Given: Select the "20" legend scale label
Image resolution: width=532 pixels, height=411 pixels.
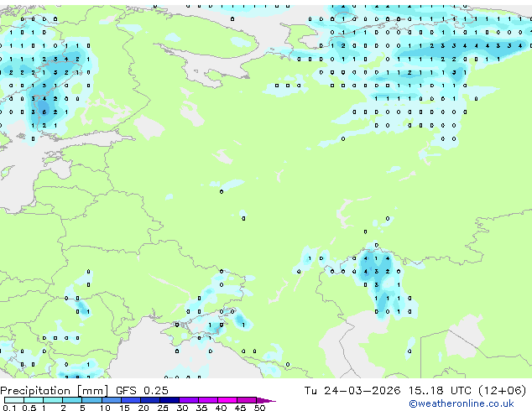Looking at the screenshot, I should click(143, 408).
